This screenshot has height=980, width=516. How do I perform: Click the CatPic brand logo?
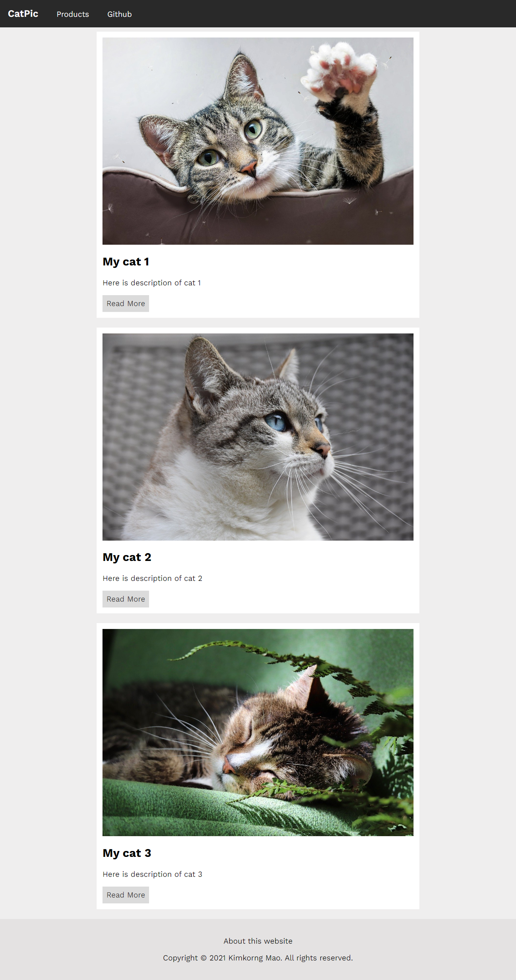pyautogui.click(x=23, y=14)
